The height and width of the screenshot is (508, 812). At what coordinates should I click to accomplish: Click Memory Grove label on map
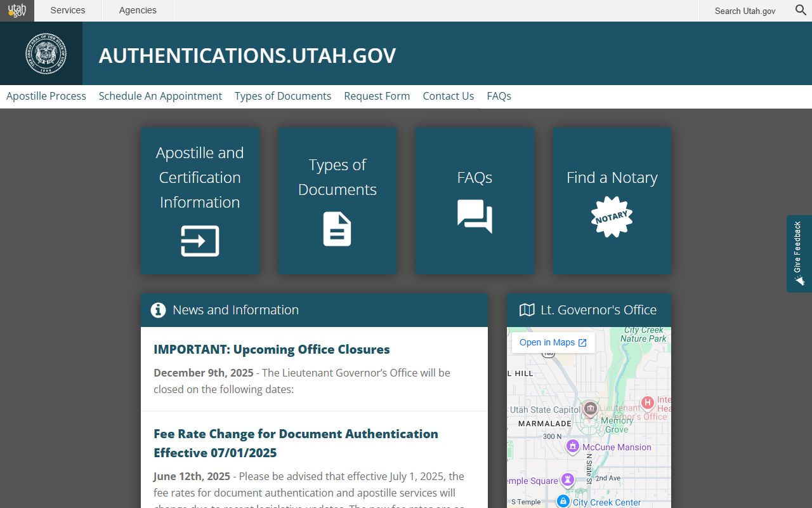click(617, 425)
